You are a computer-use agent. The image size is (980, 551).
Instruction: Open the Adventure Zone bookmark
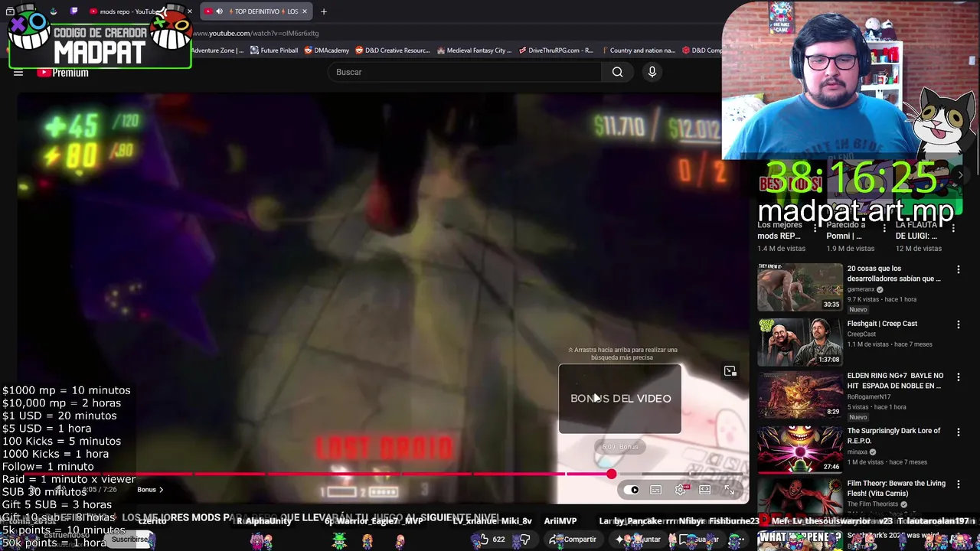217,51
